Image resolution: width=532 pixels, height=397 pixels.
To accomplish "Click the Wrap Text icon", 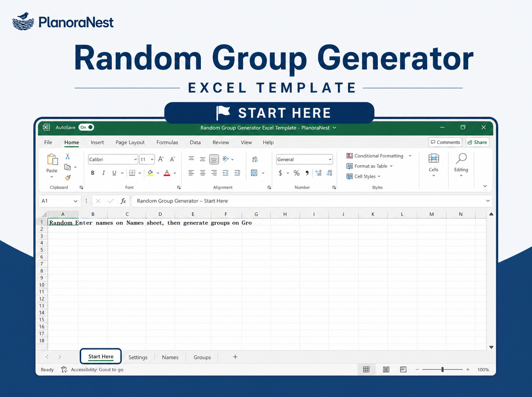I will click(255, 159).
